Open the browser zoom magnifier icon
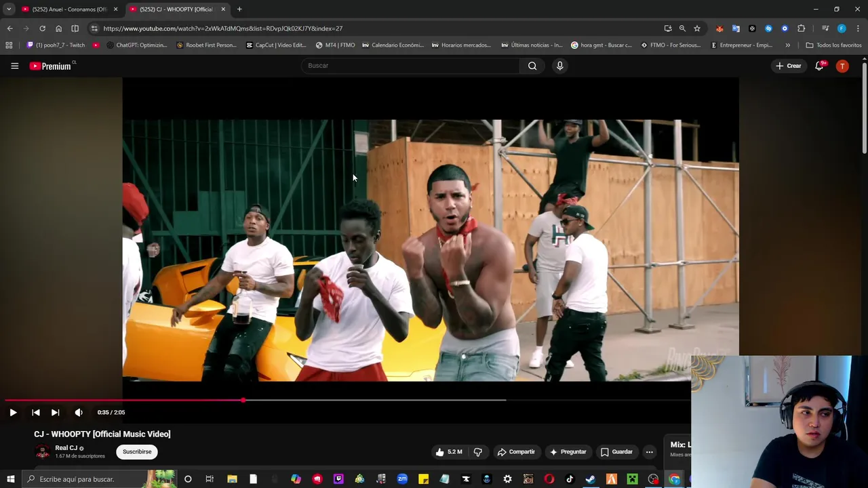 [682, 28]
